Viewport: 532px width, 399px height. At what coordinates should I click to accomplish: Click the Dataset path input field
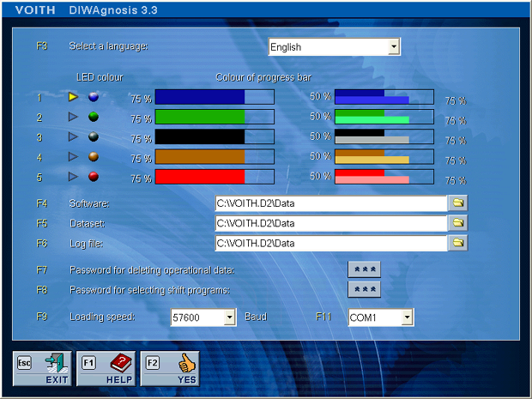click(331, 223)
